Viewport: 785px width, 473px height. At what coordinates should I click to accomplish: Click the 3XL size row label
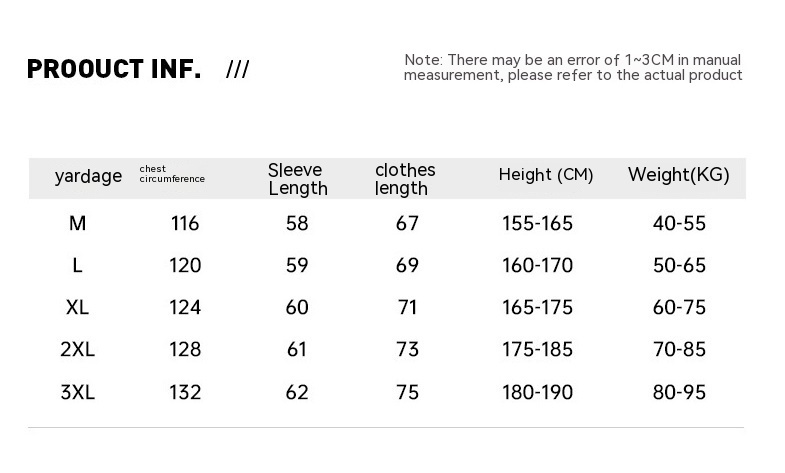pos(77,392)
